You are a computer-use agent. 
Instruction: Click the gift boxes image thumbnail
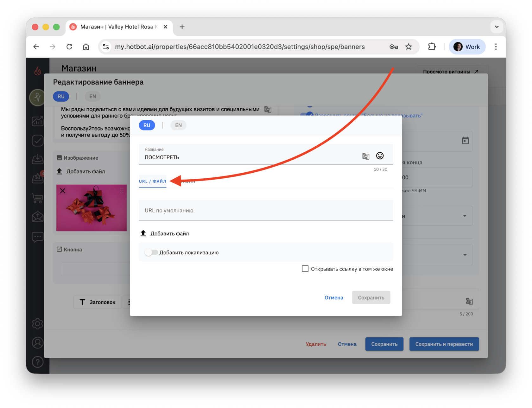[92, 208]
